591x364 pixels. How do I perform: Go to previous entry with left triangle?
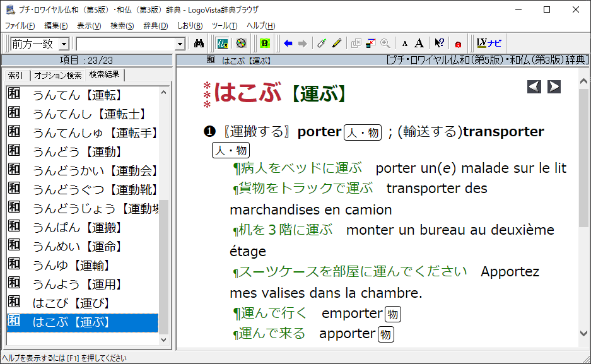click(x=534, y=87)
